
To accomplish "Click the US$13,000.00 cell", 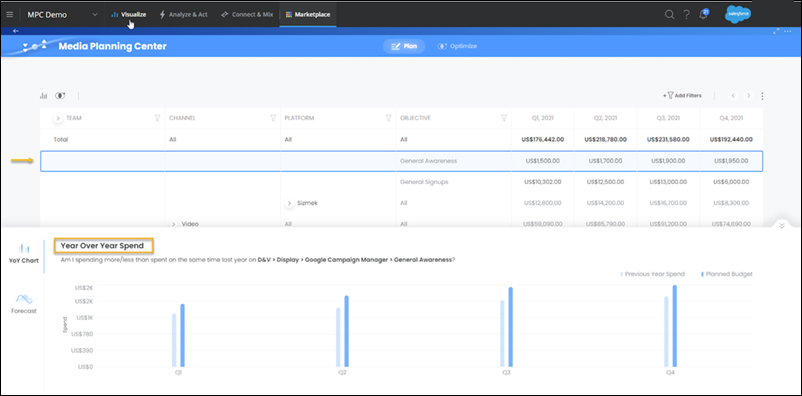I will click(669, 182).
